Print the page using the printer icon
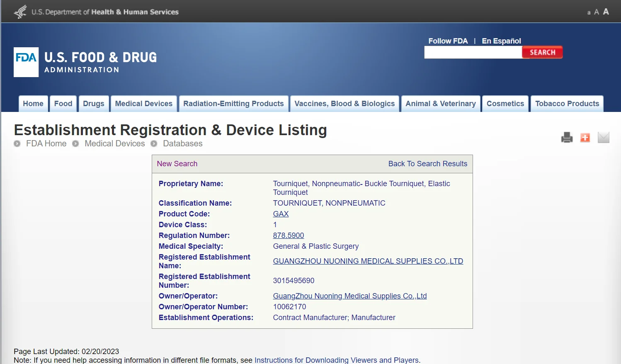The width and height of the screenshot is (621, 364). 567,137
